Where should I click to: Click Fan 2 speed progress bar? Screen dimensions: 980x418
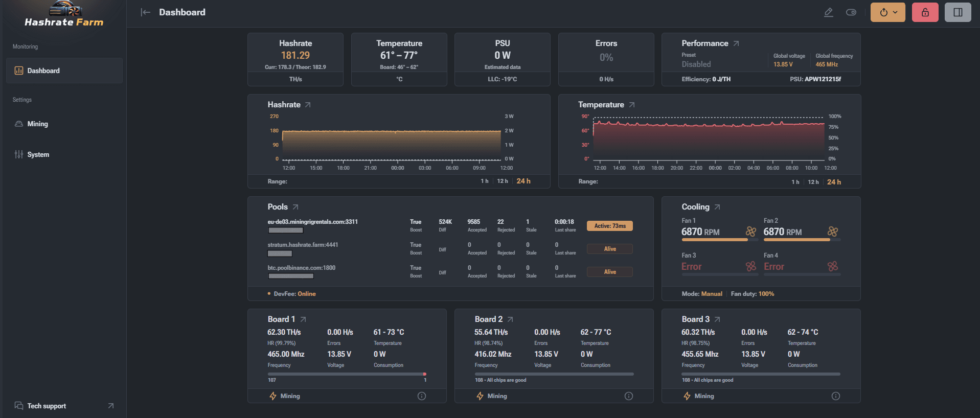pyautogui.click(x=802, y=240)
